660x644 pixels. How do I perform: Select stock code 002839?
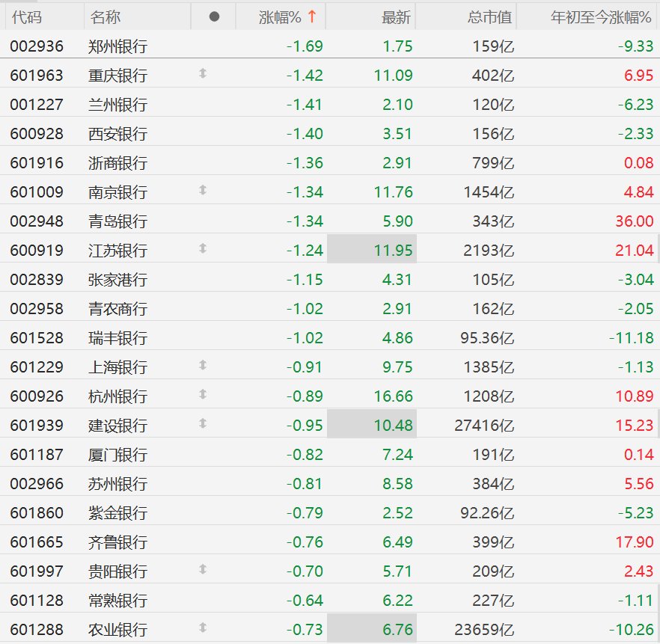coord(37,279)
